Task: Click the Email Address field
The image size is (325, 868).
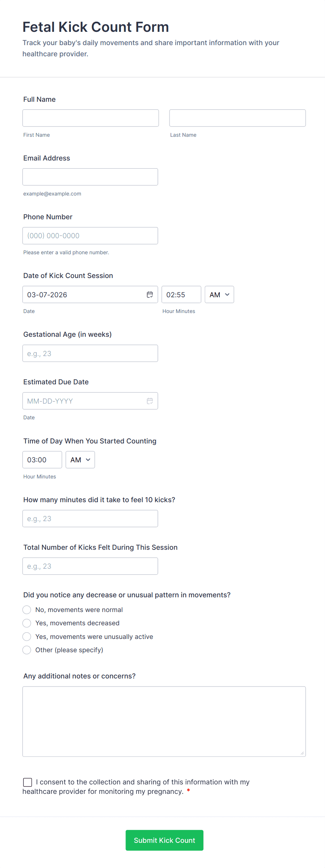Action: tap(90, 177)
